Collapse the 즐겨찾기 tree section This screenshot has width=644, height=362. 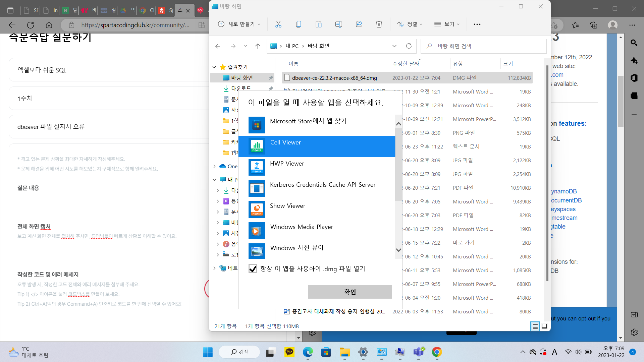click(214, 67)
